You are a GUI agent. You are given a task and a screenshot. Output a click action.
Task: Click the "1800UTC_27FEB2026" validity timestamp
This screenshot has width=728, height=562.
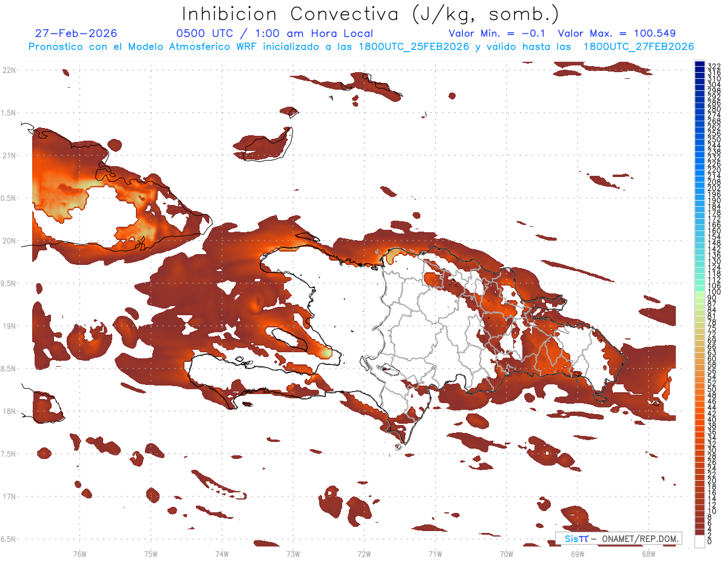click(x=639, y=47)
